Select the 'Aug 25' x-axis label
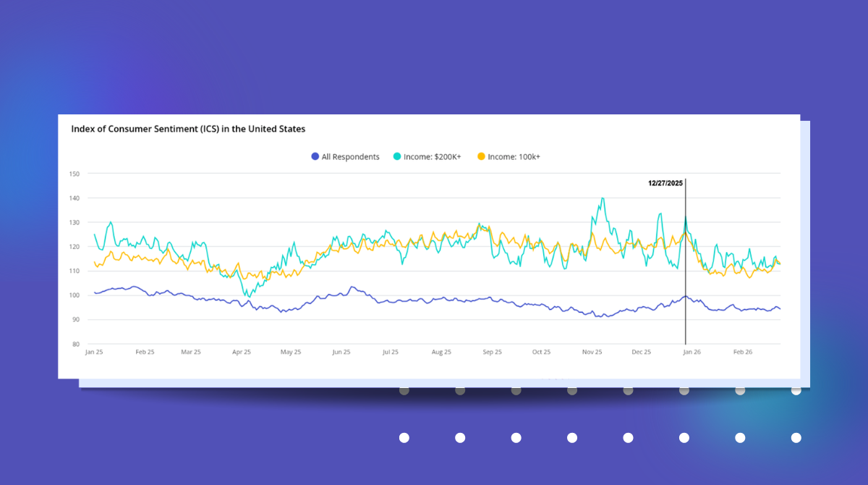Viewport: 868px width, 485px height. [x=441, y=352]
